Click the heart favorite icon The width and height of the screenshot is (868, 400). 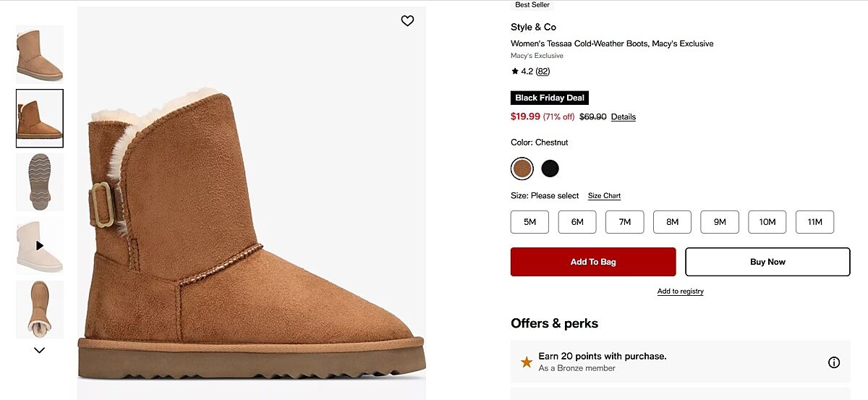[x=407, y=21]
